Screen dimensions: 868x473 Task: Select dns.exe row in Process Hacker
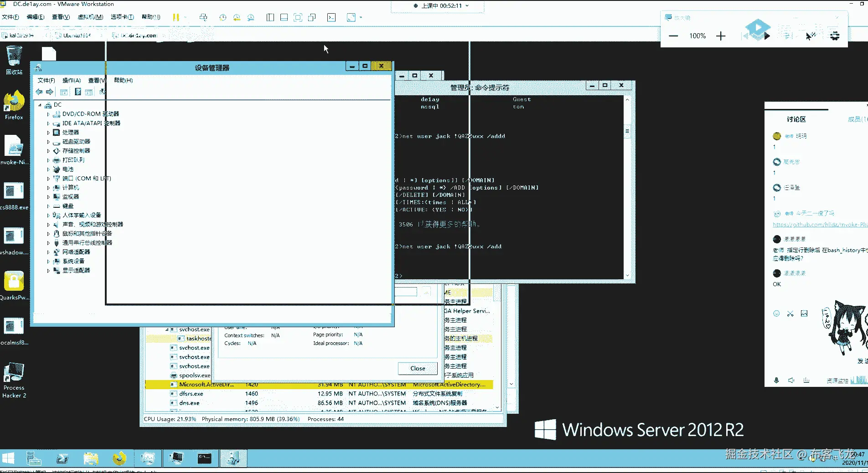point(319,403)
